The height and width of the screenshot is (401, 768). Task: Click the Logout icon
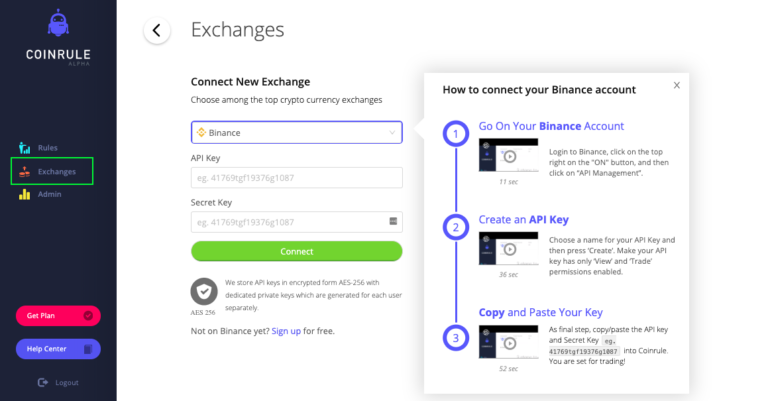pyautogui.click(x=43, y=382)
